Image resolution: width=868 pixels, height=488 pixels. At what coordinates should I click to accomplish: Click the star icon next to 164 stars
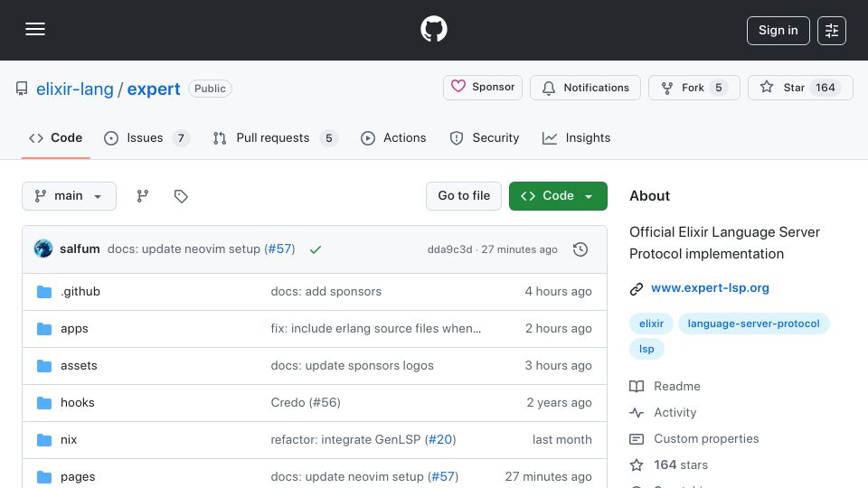637,465
